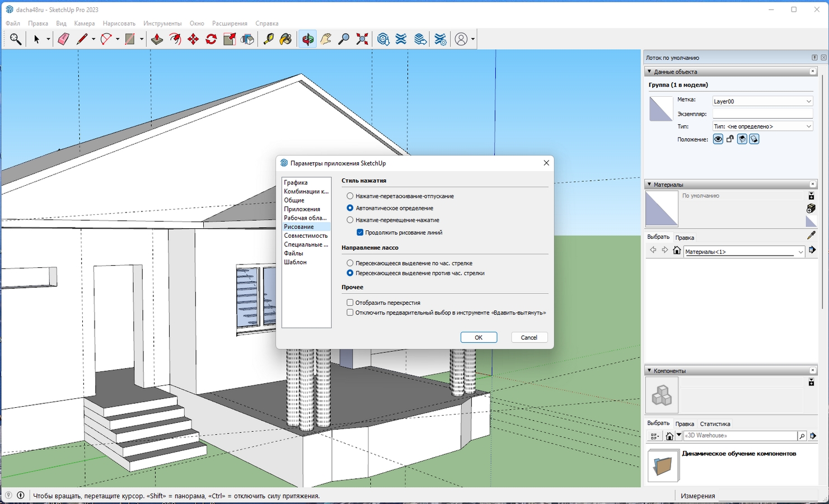Image resolution: width=829 pixels, height=504 pixels.
Task: Open the Метка Layer00 dropdown
Action: 762,101
